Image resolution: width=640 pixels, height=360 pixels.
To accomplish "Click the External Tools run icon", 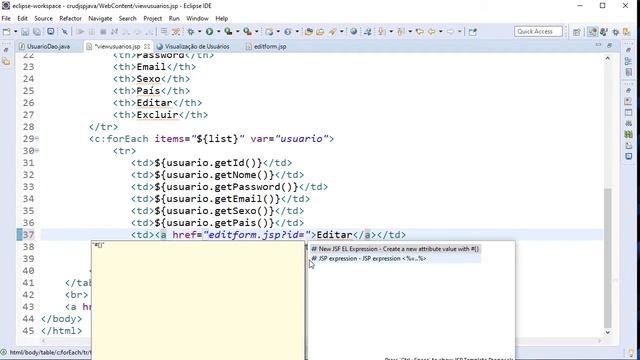I will coord(247,31).
